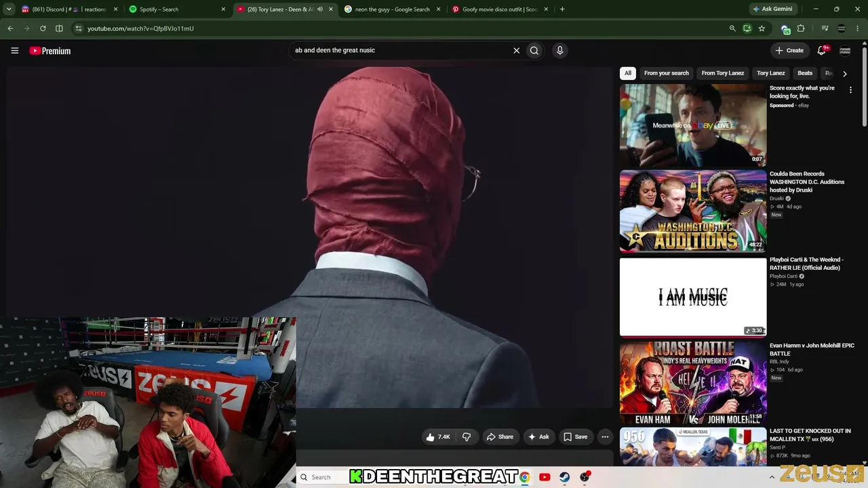Open the YouTube notifications bell

[x=822, y=50]
